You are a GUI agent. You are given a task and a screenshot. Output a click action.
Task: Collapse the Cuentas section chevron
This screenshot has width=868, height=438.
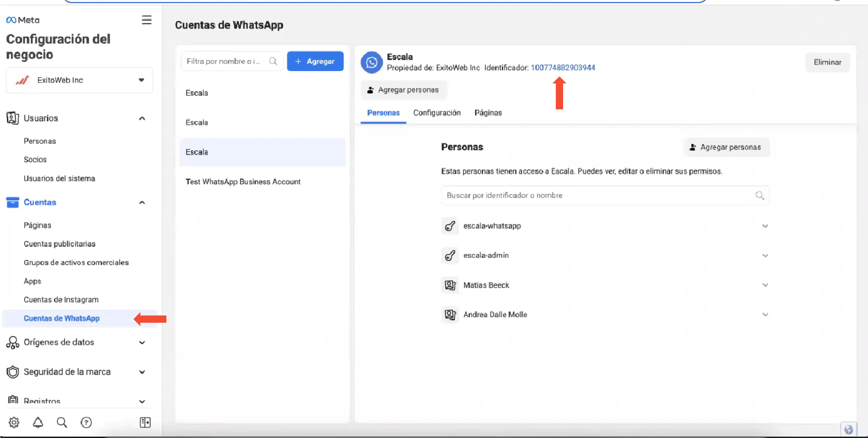pyautogui.click(x=142, y=202)
